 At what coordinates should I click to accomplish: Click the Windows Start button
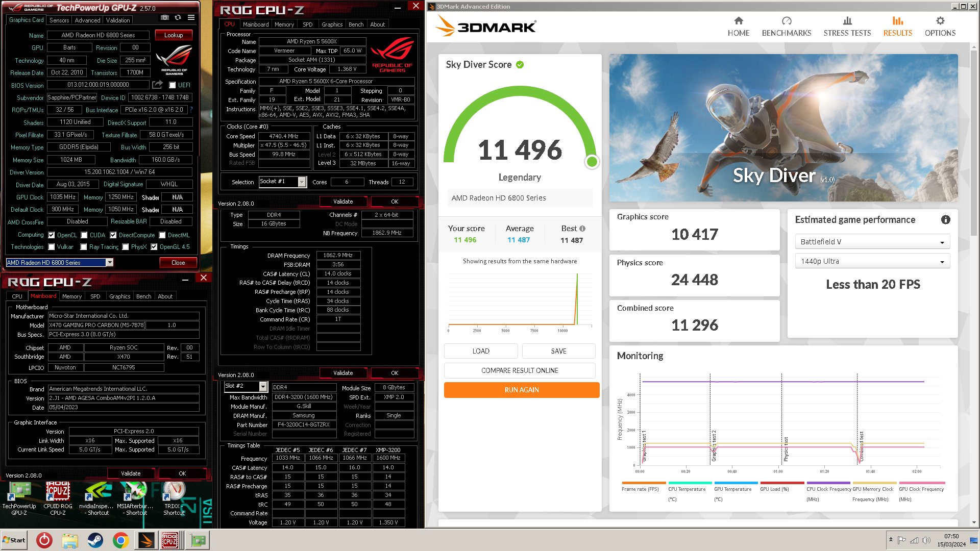[x=14, y=540]
